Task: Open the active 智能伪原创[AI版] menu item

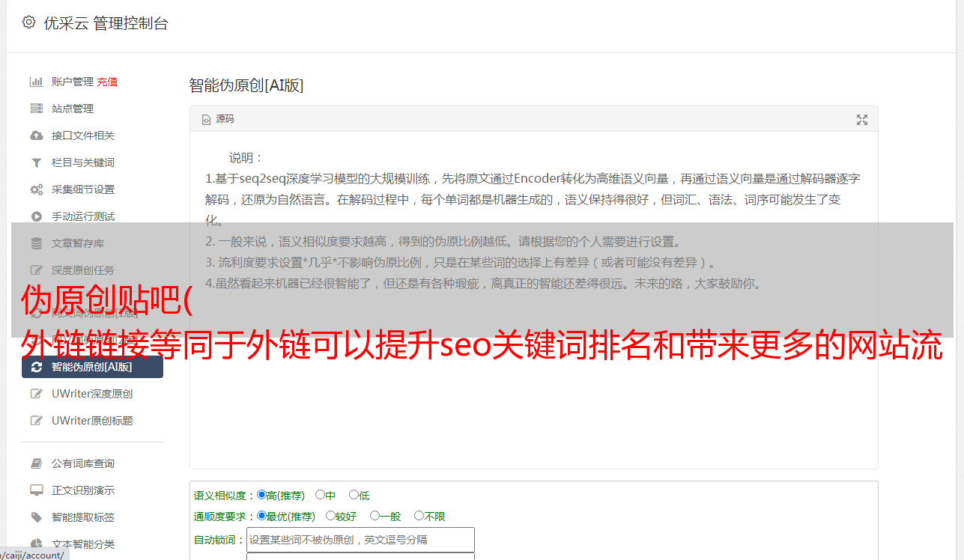Action: 92,367
